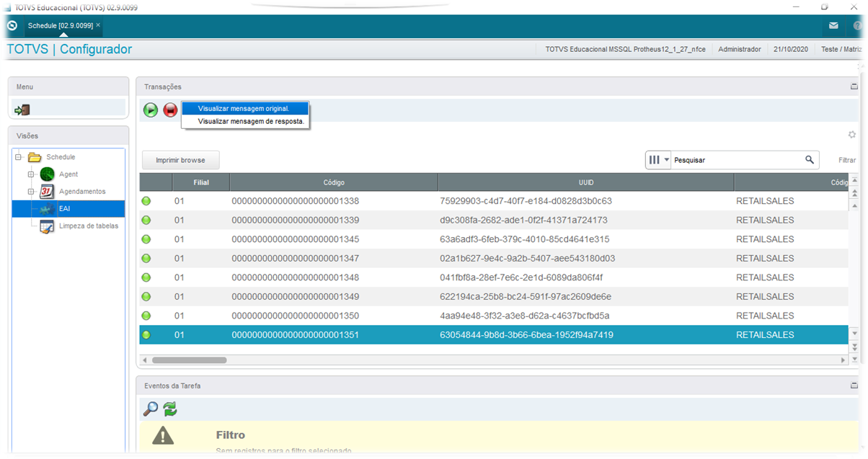868x459 pixels.
Task: Click the TOTVS round logo icon at top left
Action: click(12, 25)
